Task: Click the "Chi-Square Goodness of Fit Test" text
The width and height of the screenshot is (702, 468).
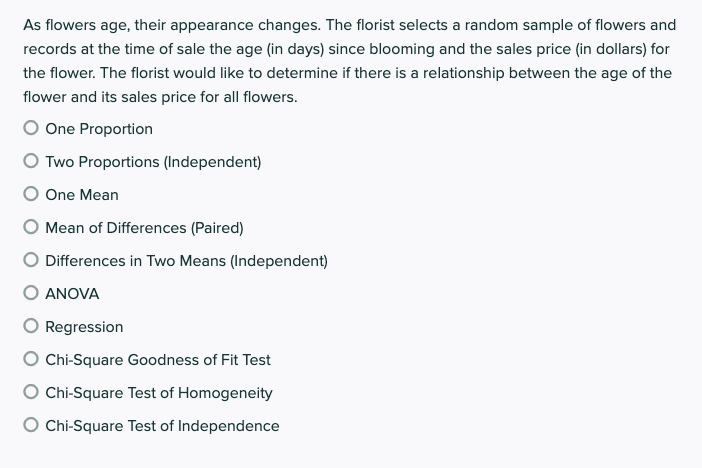Action: point(158,360)
